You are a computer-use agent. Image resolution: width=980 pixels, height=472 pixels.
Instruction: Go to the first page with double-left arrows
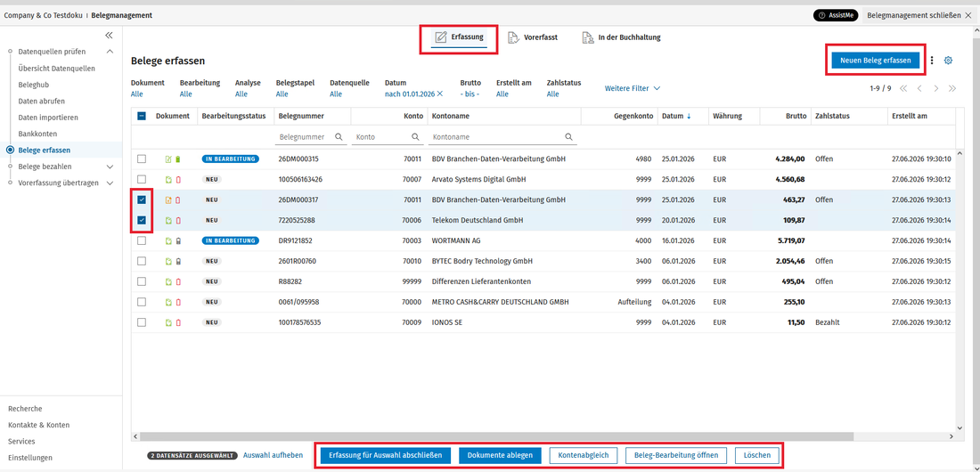tap(903, 89)
